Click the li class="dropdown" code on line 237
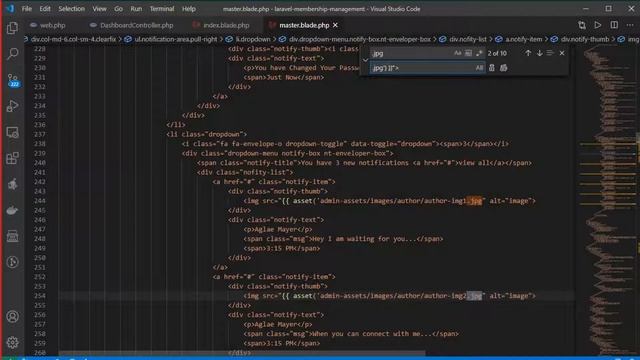The height and width of the screenshot is (360, 640). click(x=206, y=134)
